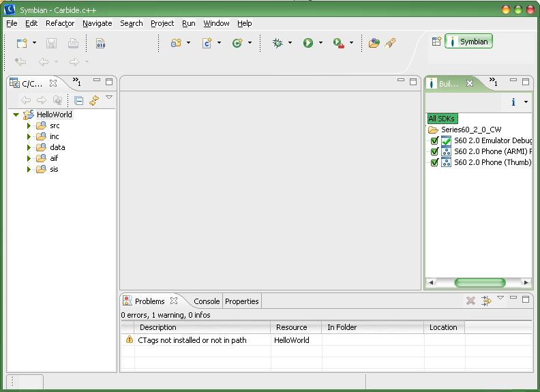Uncheck S60 2.0 Phone (Thumb) checkbox
540x392 pixels.
(x=434, y=162)
